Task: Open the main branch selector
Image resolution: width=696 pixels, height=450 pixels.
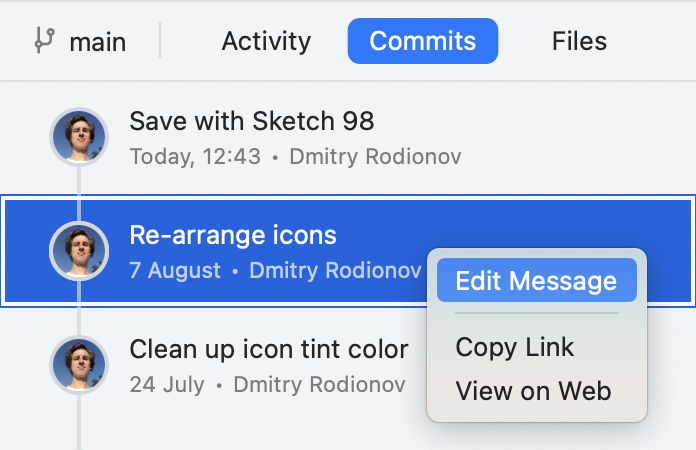Action: click(80, 41)
